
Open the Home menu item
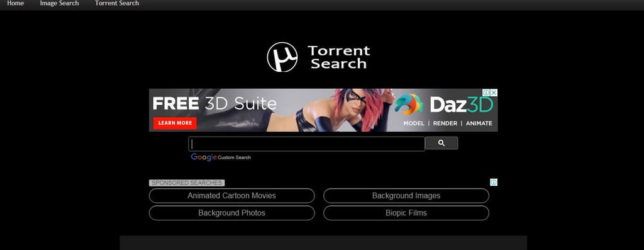(15, 3)
